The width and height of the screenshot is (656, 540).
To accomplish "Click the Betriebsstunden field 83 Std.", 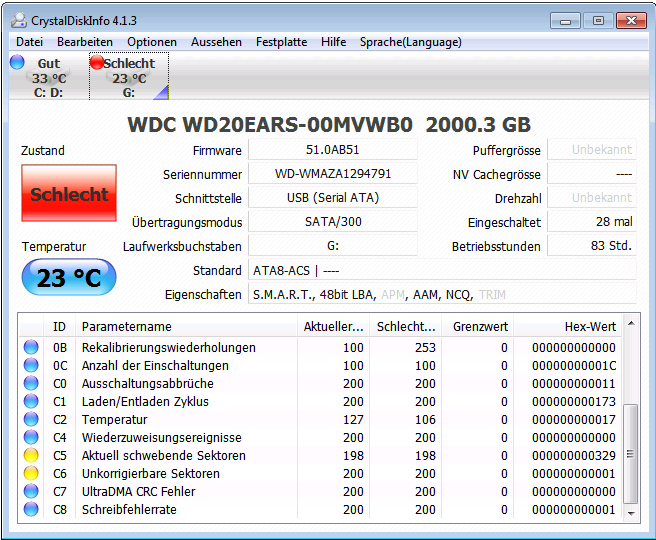I will [592, 246].
